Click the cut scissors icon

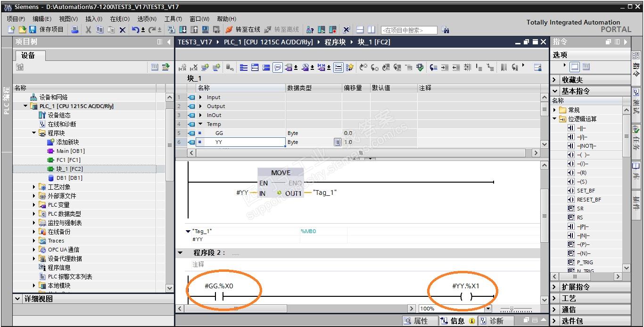coord(88,30)
